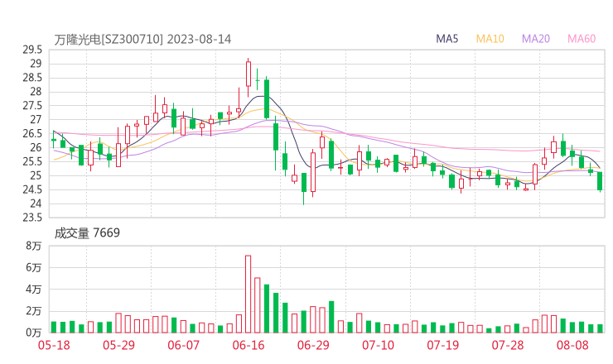Click the 26.5 price axis label
This screenshot has width=613, height=364.
32,133
